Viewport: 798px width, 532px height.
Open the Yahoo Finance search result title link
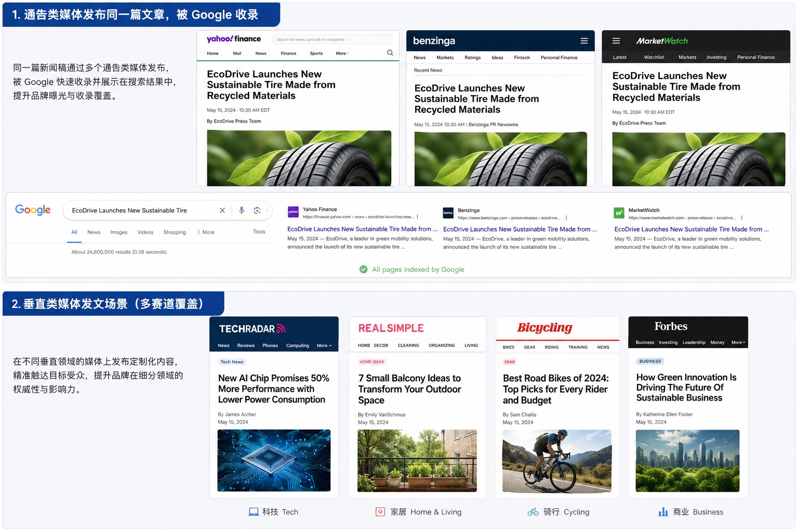(362, 229)
